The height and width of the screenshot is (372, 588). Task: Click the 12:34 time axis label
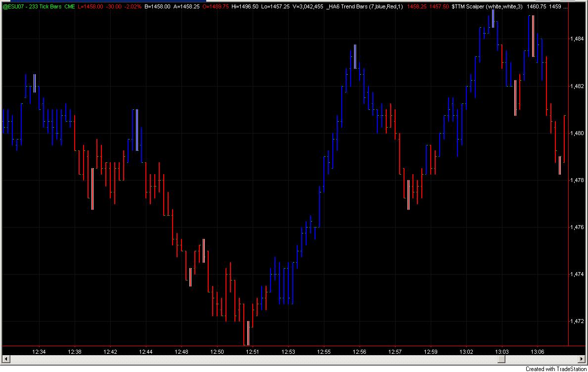(39, 352)
